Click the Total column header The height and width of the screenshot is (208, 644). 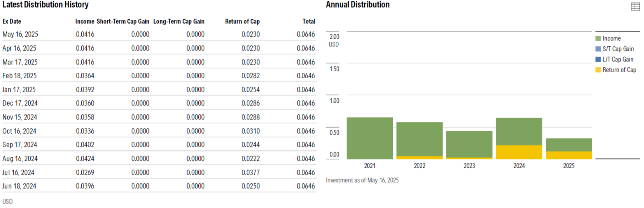pos(309,21)
